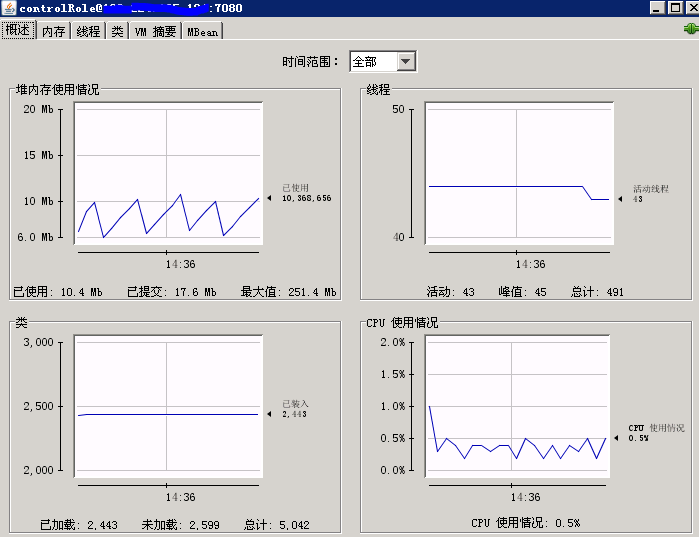Image resolution: width=699 pixels, height=537 pixels.
Task: Click the 总计: 491 text
Action: coord(597,292)
